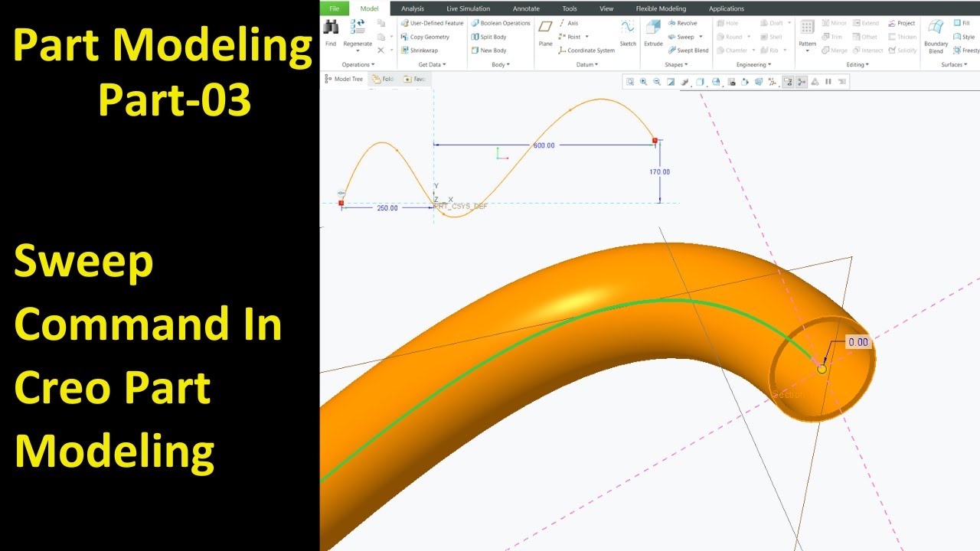Click the Regenerate icon
The width and height of the screenshot is (980, 551).
pos(358,28)
